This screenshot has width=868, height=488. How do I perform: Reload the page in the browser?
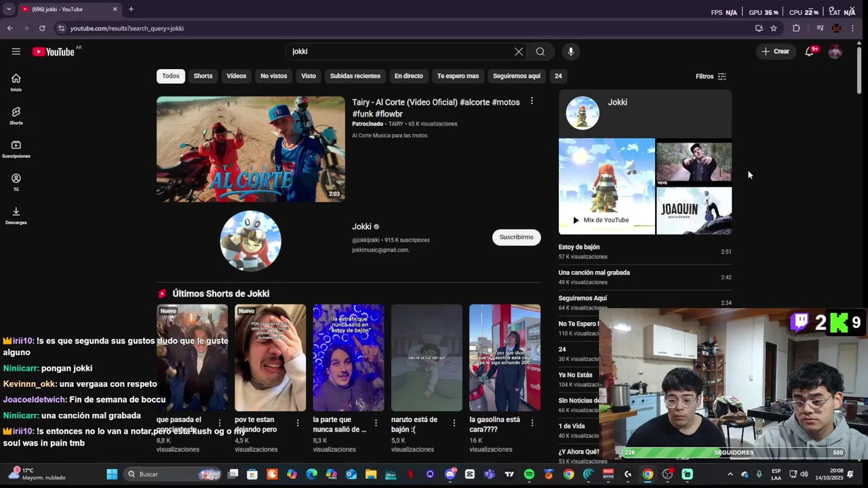pos(42,28)
